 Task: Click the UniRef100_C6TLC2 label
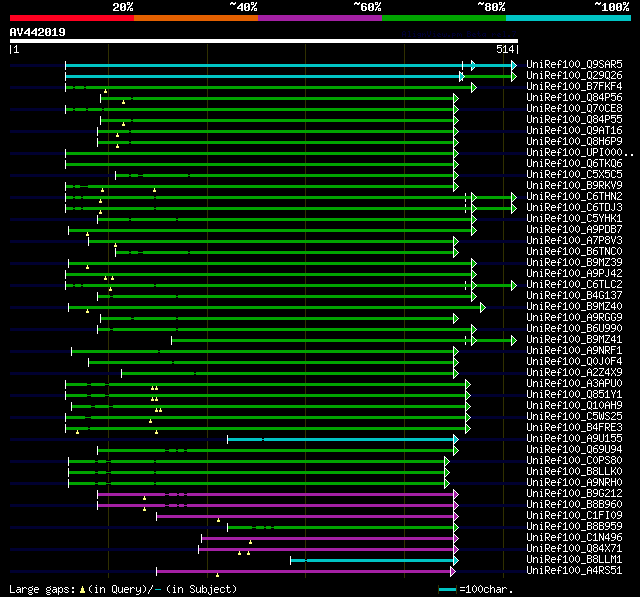pyautogui.click(x=574, y=285)
